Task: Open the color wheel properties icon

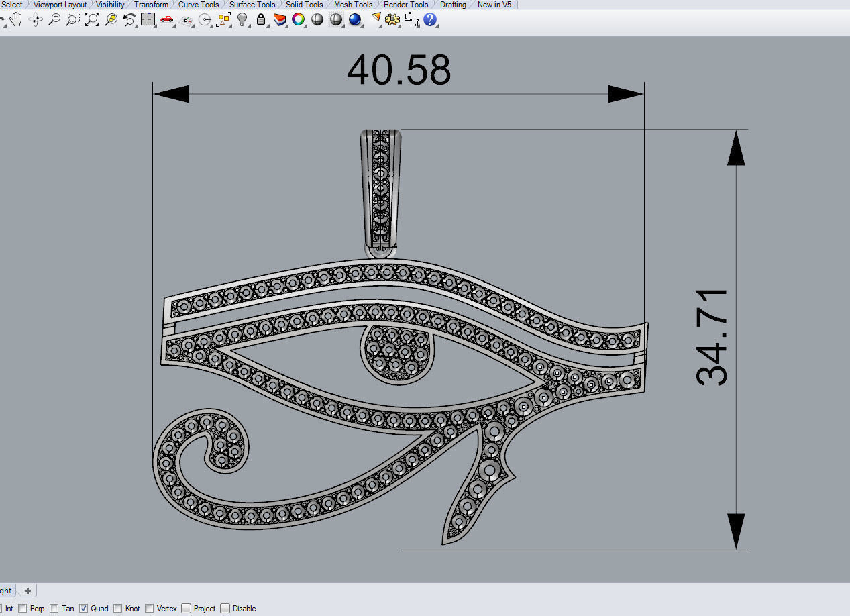Action: coord(299,20)
